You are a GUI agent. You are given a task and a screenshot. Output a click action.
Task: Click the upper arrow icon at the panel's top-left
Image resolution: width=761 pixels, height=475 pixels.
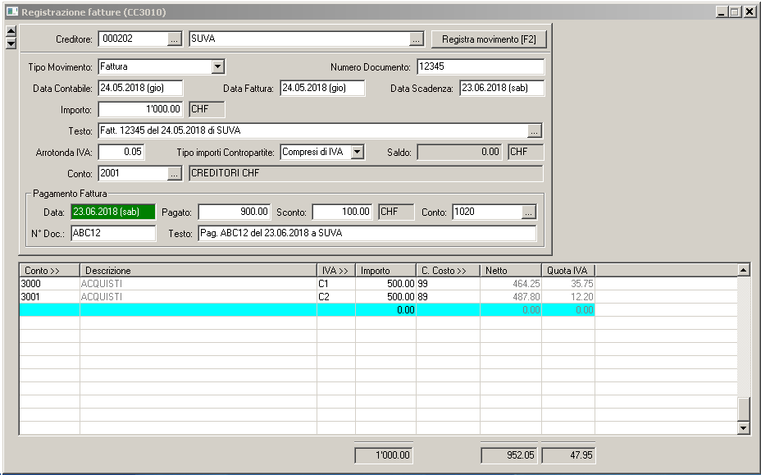(11, 31)
